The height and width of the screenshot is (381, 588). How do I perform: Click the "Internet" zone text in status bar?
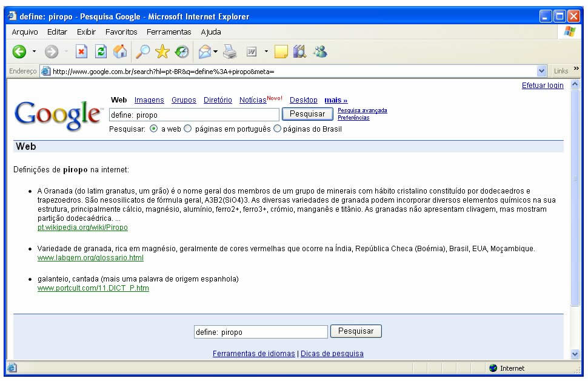[512, 368]
